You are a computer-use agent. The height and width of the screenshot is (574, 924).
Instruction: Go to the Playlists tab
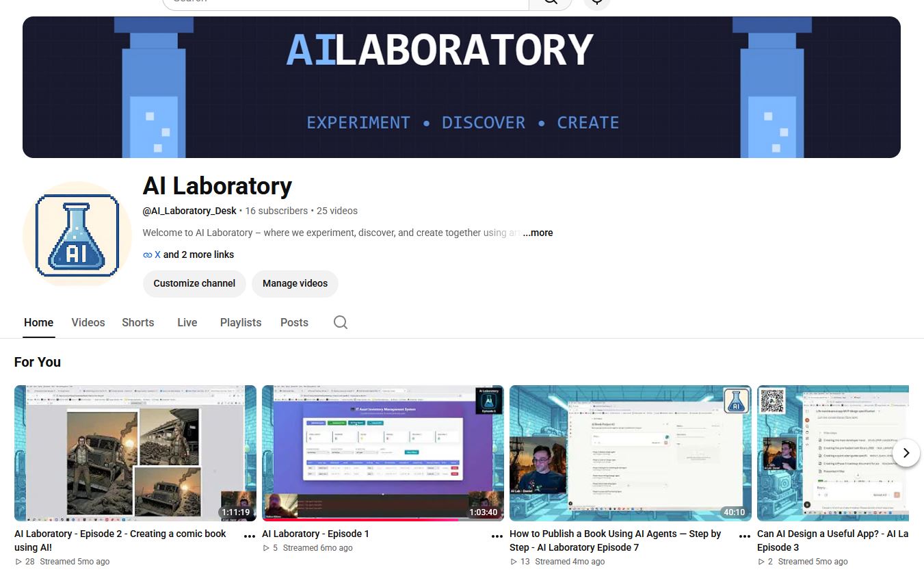point(241,322)
